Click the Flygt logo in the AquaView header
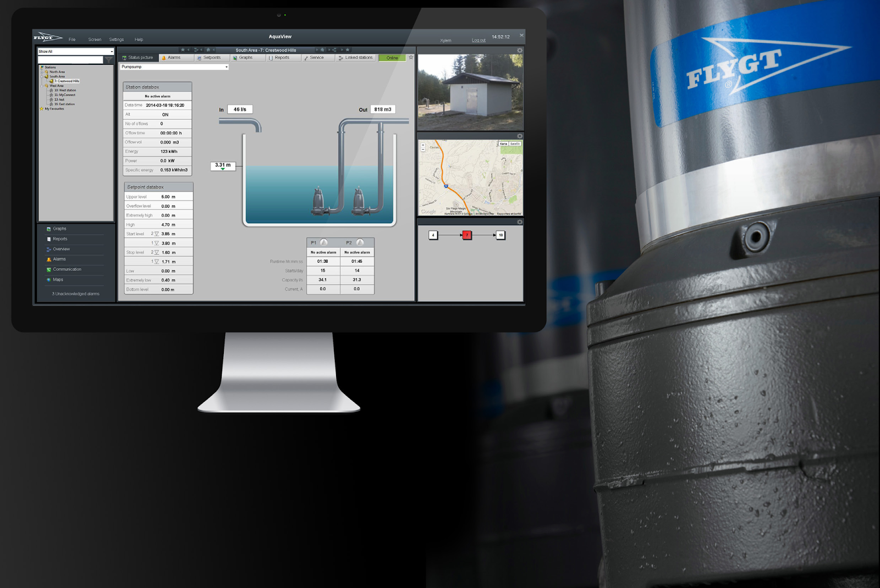 (47, 37)
